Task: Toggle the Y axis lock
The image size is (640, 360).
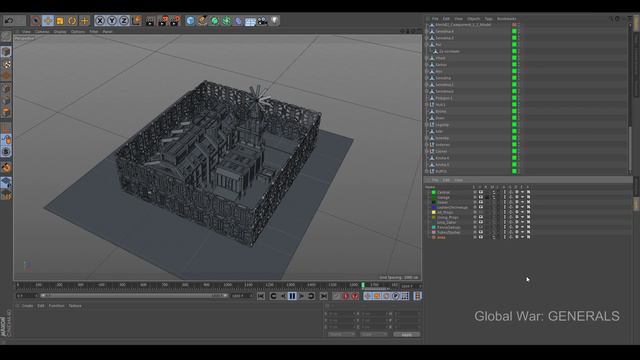Action: tap(112, 20)
